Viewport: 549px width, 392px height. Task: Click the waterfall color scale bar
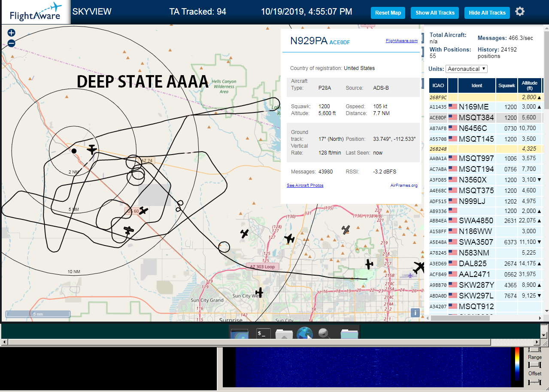(x=517, y=364)
